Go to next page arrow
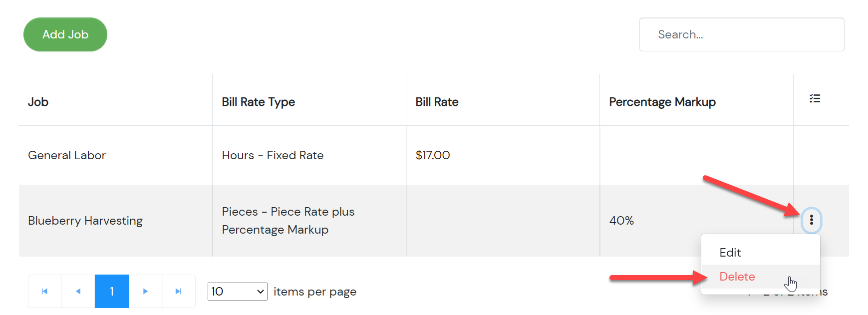 [x=145, y=291]
